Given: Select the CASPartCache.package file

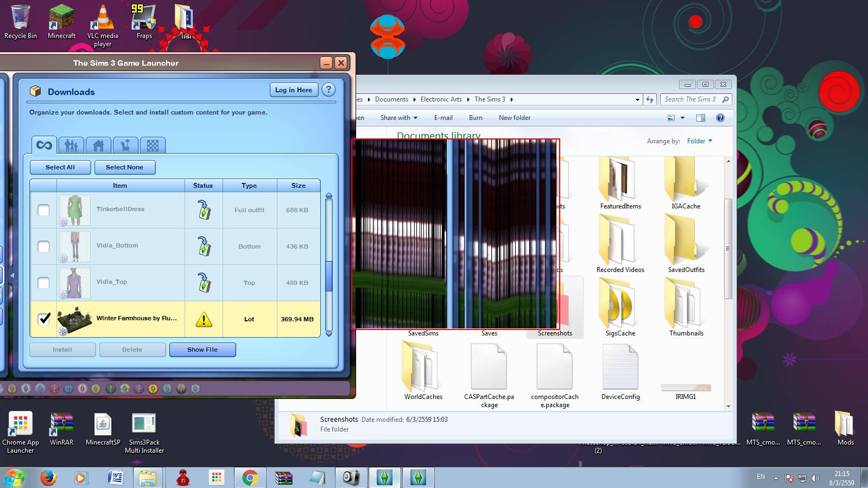Looking at the screenshot, I should (489, 375).
